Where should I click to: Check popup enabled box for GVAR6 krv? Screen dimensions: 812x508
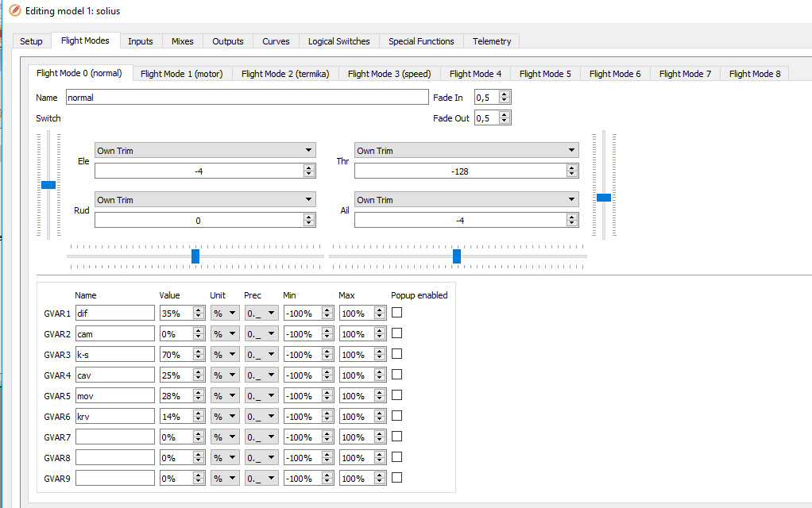397,416
